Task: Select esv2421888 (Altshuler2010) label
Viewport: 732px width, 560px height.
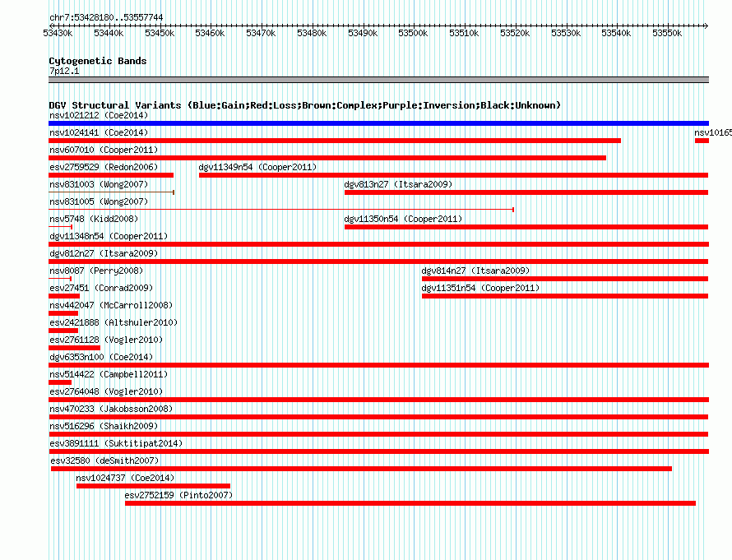Action: coord(114,322)
